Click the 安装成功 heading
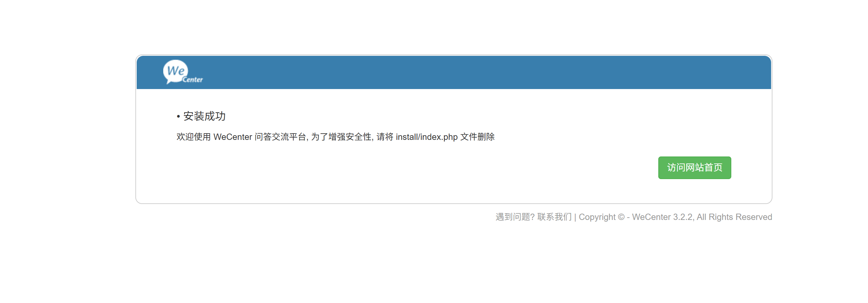Image resolution: width=868 pixels, height=303 pixels. pos(204,116)
